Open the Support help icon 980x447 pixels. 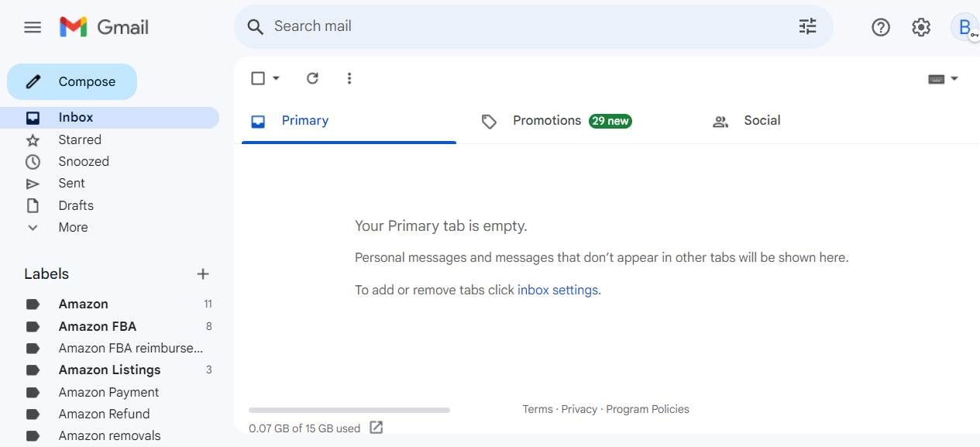point(881,27)
